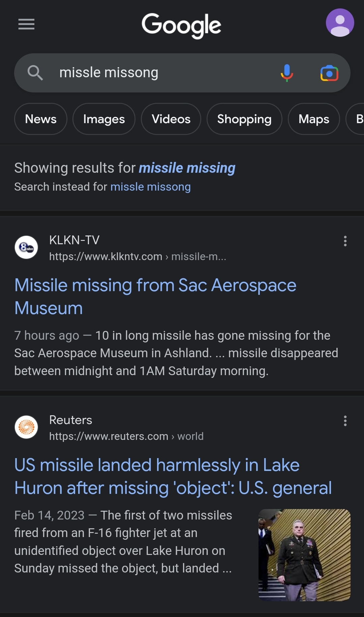Switch to the News tab
Screen dimensions: 364x617
coord(41,119)
